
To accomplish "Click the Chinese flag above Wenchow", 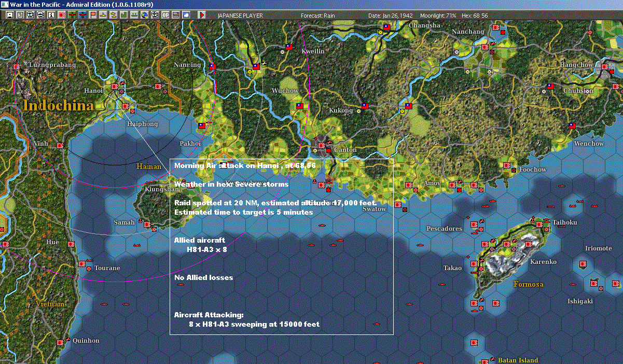I will tap(572, 125).
